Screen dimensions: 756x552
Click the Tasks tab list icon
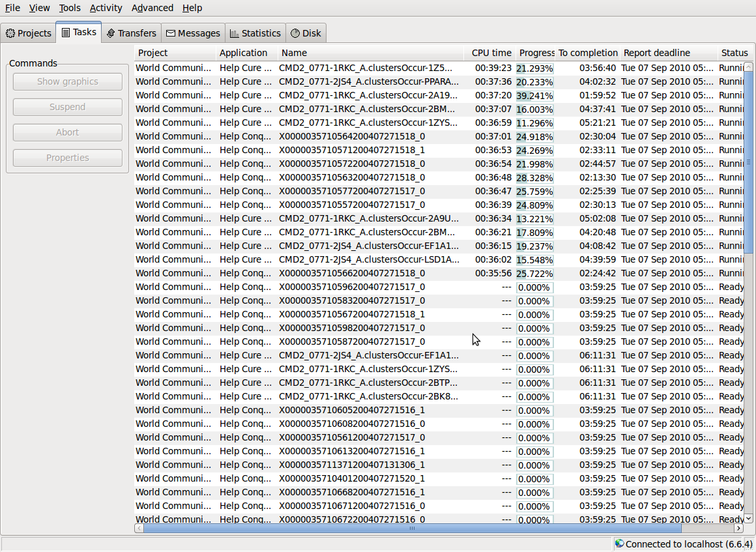[66, 32]
